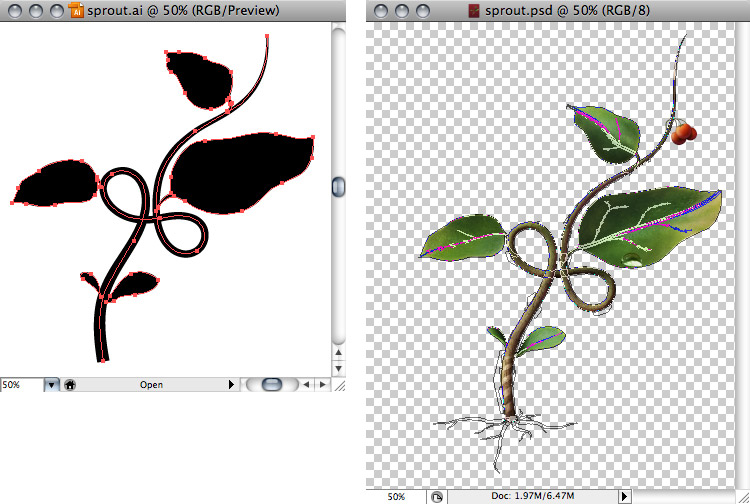Click the Illustrator document icon in sprout.ai title bar
750x504 pixels.
[x=75, y=11]
